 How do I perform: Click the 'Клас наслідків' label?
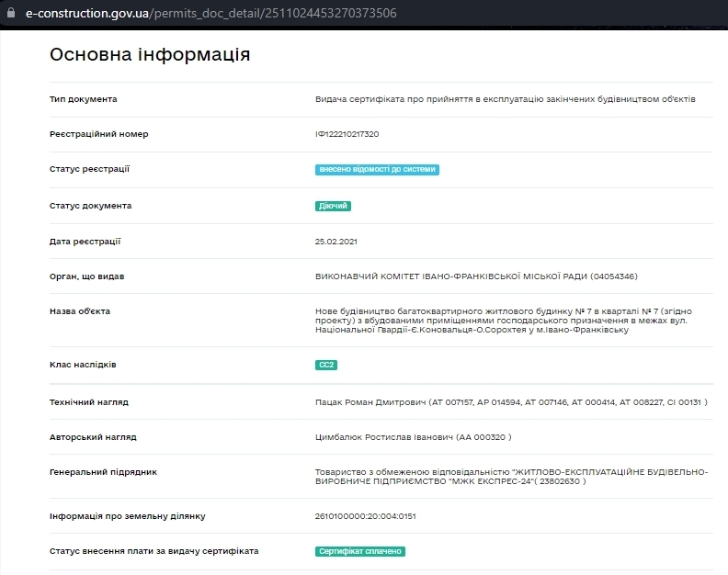pos(83,365)
